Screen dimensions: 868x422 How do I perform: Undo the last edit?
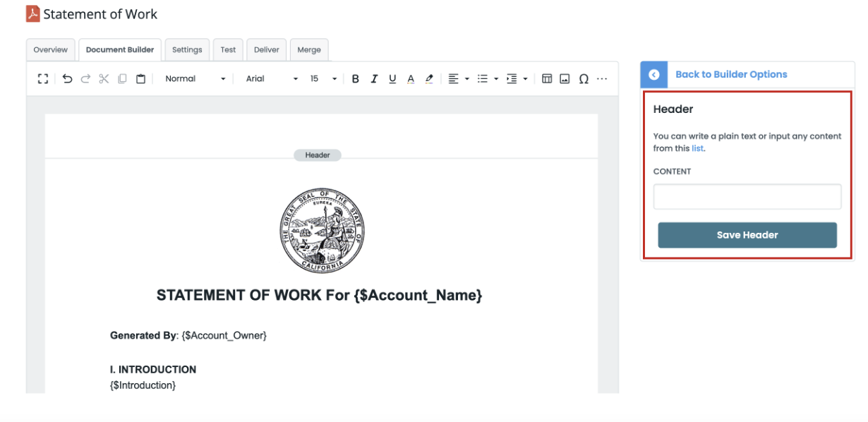[67, 78]
